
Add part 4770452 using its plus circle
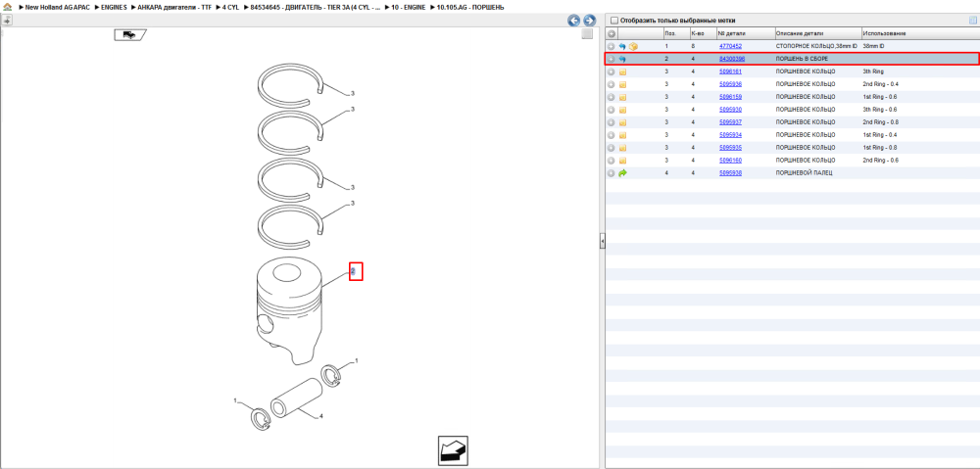[x=612, y=46]
